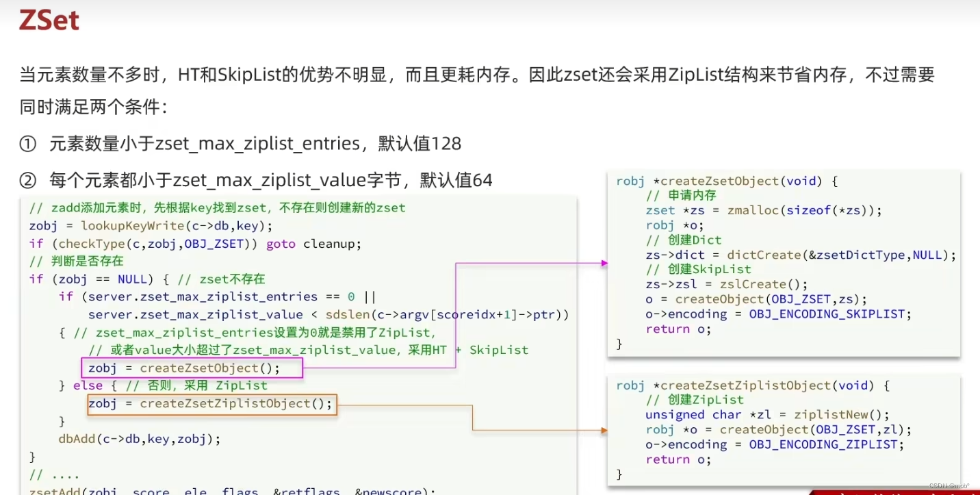This screenshot has height=495, width=980.
Task: Click the statement "zobj = createZsetZiplistObject();"
Action: 210,403
